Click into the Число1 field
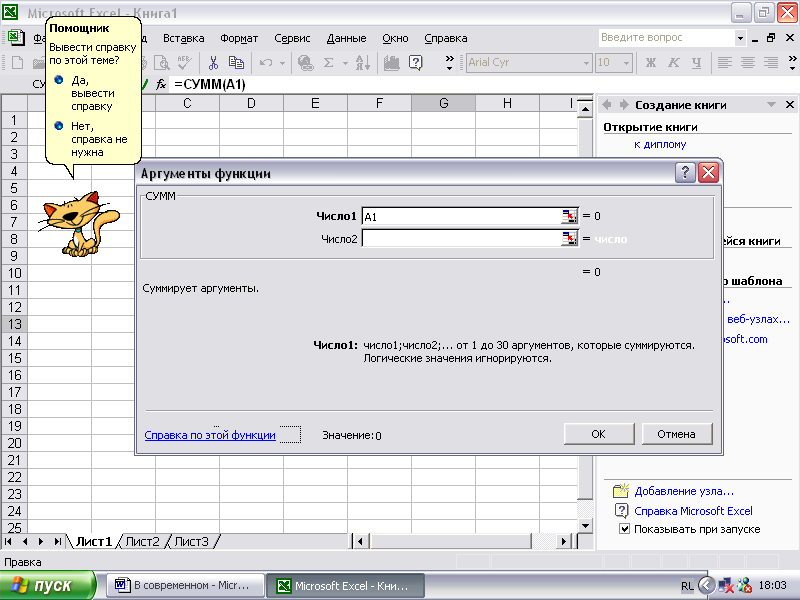This screenshot has height=600, width=800. point(461,216)
